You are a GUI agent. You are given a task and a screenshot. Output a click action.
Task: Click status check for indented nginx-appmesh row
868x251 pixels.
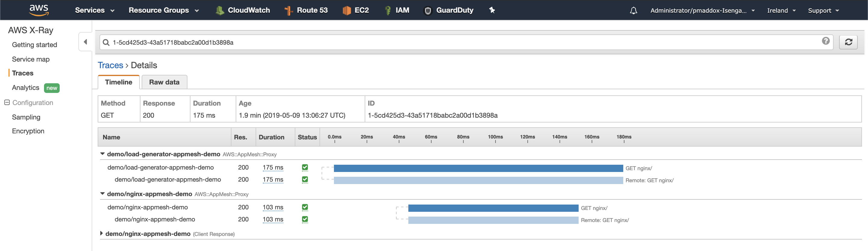click(305, 219)
